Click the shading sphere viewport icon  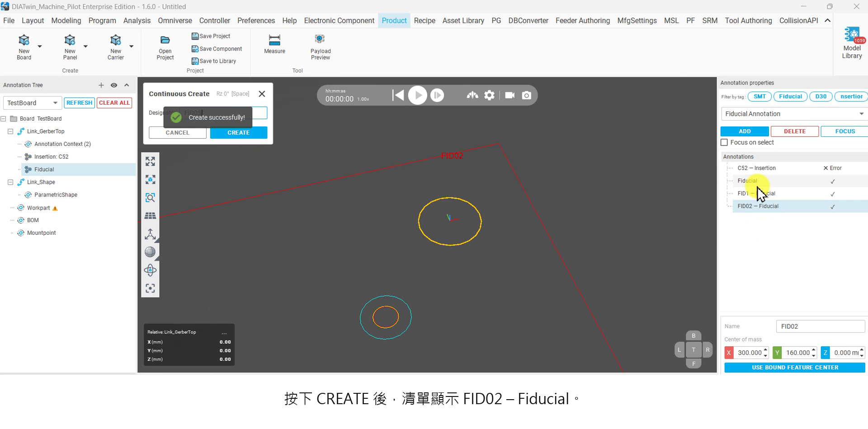[x=150, y=252]
